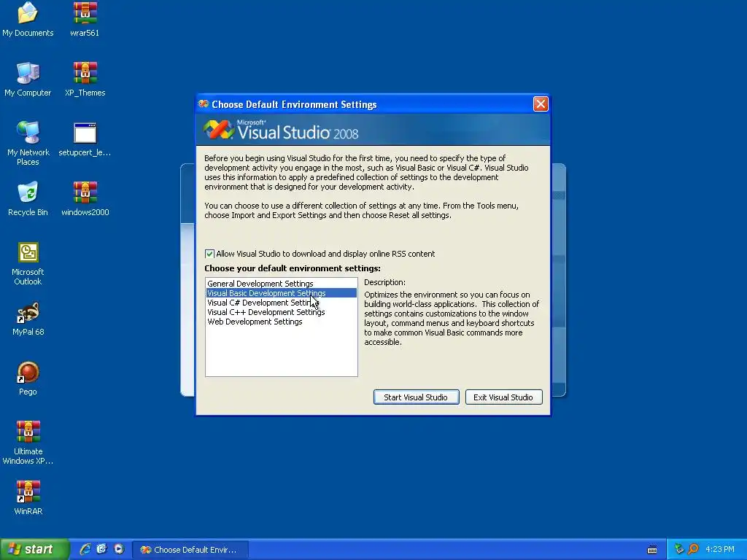
Task: Click Choose Default Envir... taskbar button
Action: tap(190, 550)
